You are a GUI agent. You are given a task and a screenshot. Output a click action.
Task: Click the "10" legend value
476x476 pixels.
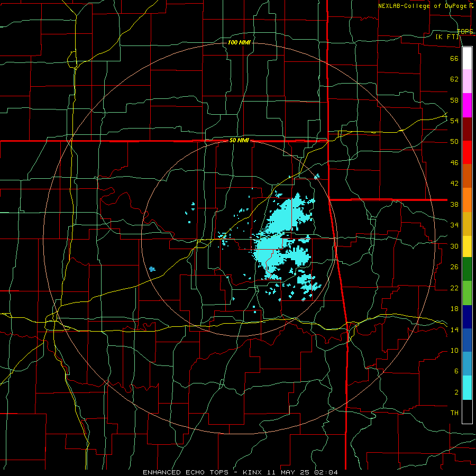point(454,351)
